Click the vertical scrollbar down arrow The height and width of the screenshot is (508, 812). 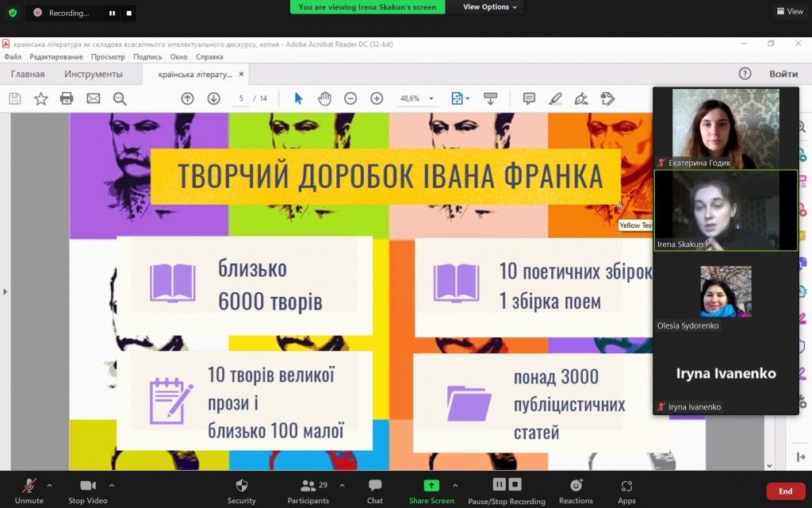click(x=769, y=465)
